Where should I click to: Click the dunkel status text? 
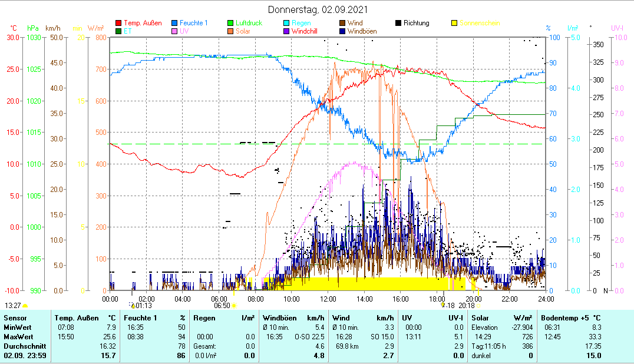tap(481, 356)
